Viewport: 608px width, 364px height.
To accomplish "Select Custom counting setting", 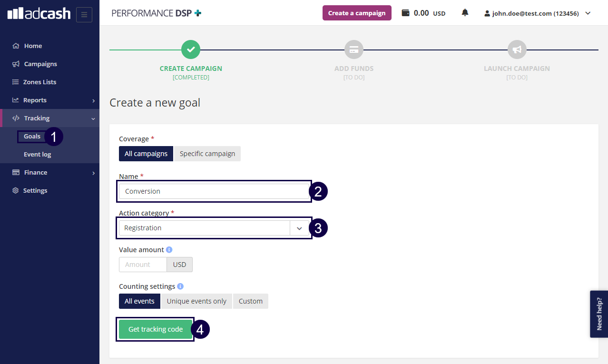I will [x=251, y=301].
